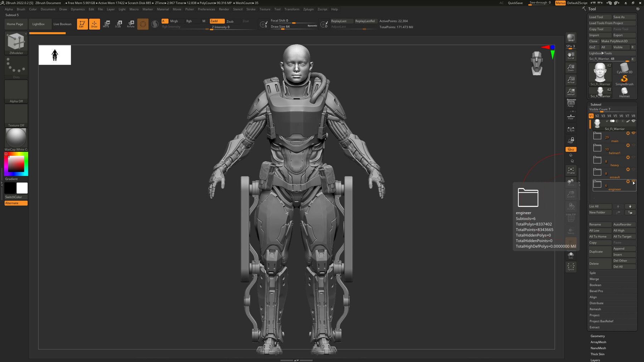Adjust the Draw Size slider
The height and width of the screenshot is (362, 644).
point(294,27)
